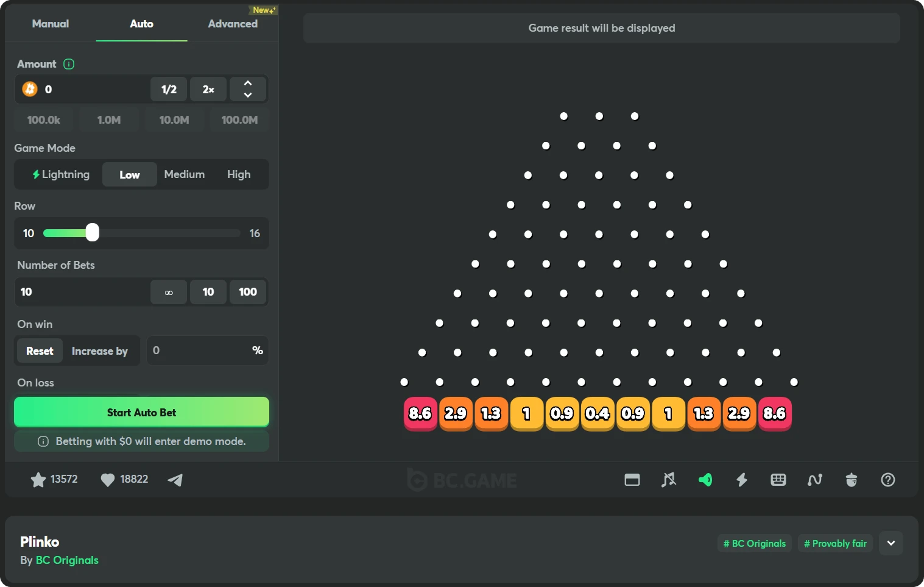Screen dimensions: 924x587
Task: Toggle the green sound effects speaker
Action: (x=705, y=480)
